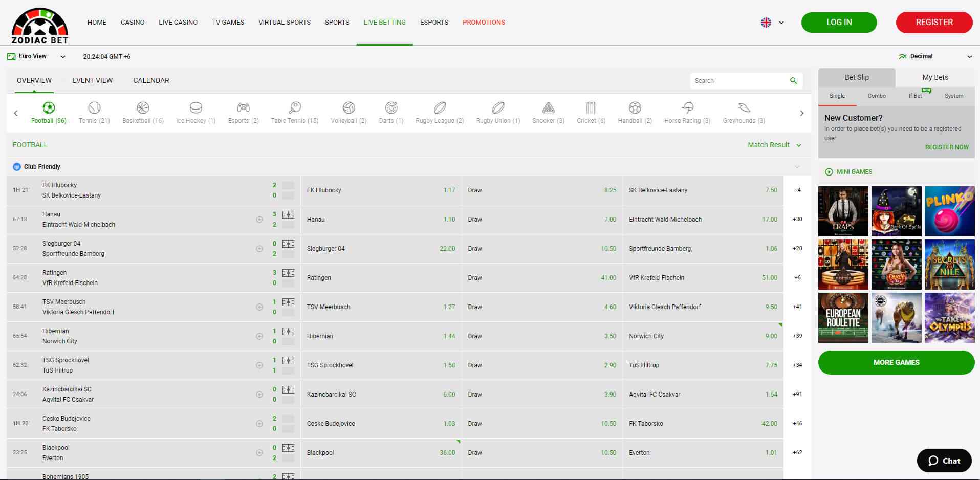Open the Plinko mini game thumbnail

(949, 211)
